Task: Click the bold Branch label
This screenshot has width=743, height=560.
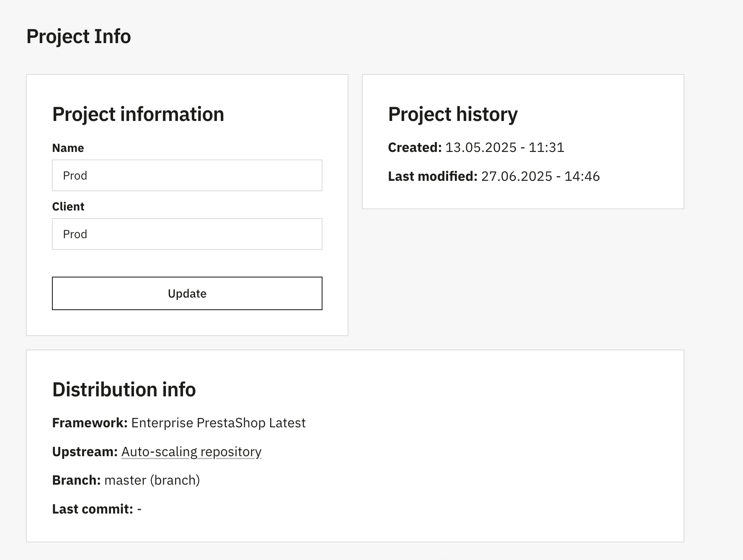Action: (76, 480)
